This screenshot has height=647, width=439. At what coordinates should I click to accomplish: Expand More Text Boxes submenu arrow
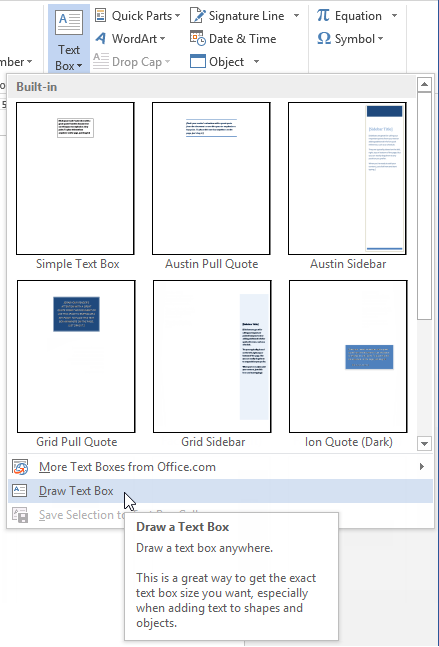click(422, 467)
